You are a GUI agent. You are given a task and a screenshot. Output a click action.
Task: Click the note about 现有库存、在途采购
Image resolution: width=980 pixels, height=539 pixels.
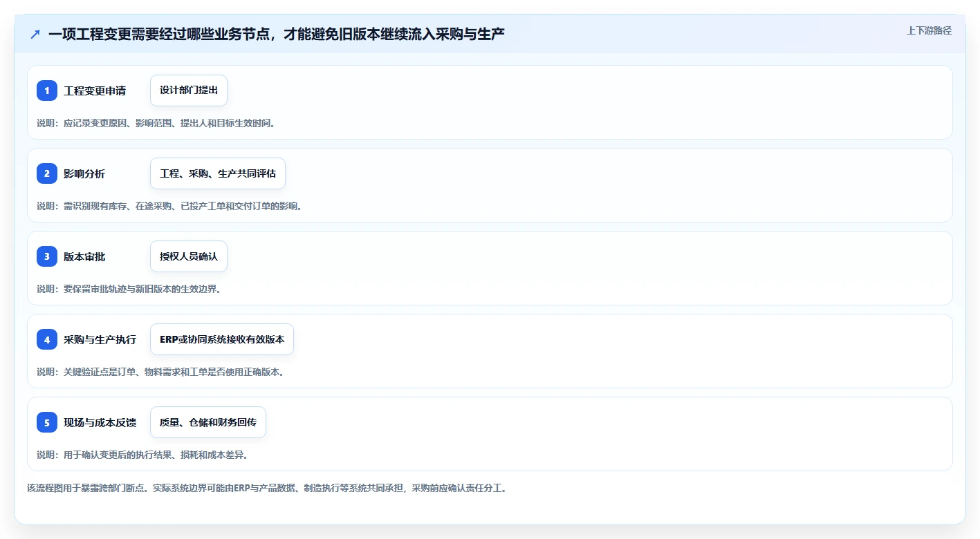coord(170,206)
